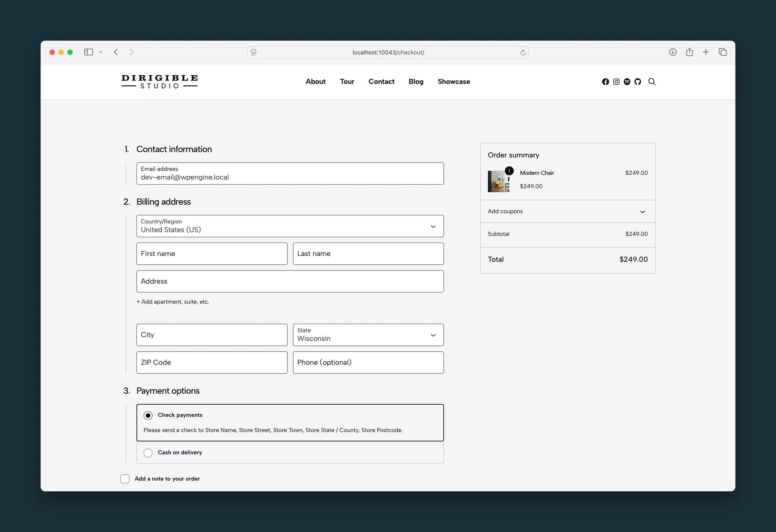
Task: Click the Address field
Action: point(290,282)
